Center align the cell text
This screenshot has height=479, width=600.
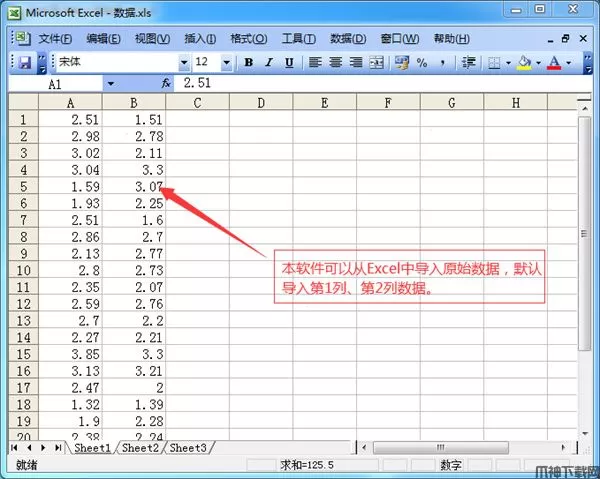pyautogui.click(x=334, y=62)
